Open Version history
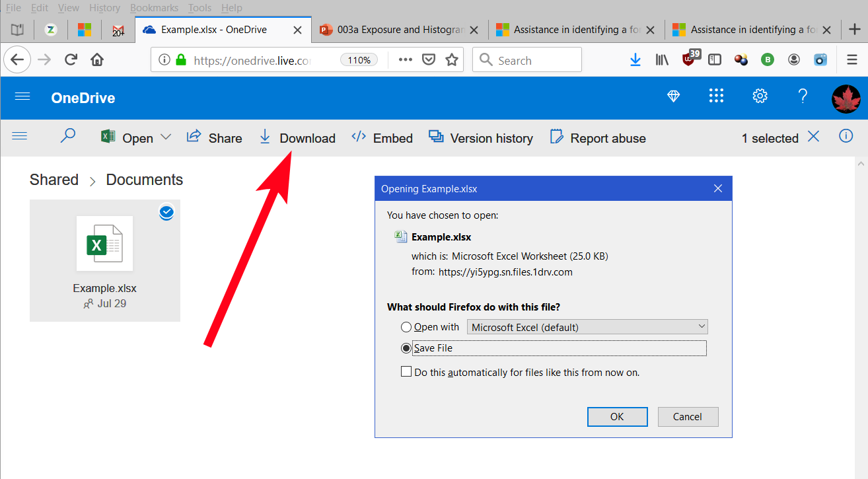Screen dimensions: 868x479 [x=481, y=137]
